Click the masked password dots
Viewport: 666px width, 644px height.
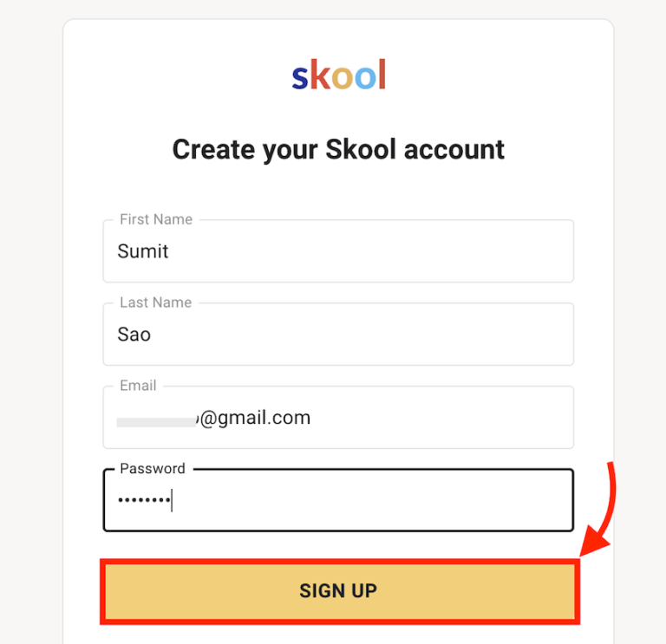click(143, 501)
